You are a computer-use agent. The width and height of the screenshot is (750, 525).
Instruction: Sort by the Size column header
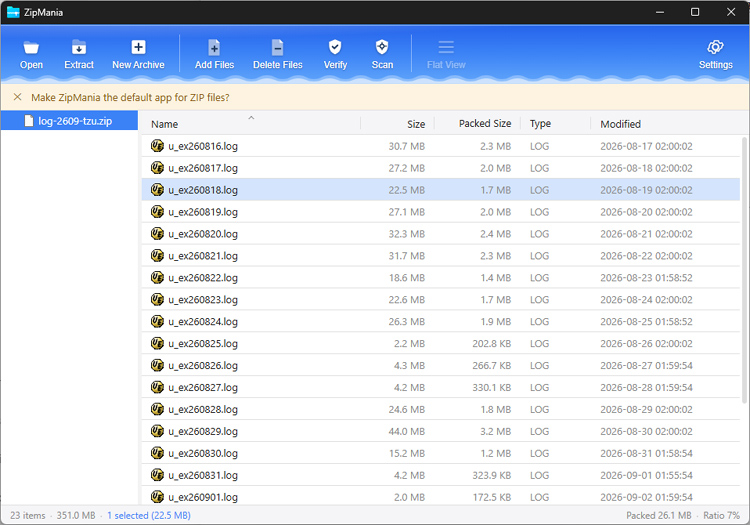[x=416, y=124]
